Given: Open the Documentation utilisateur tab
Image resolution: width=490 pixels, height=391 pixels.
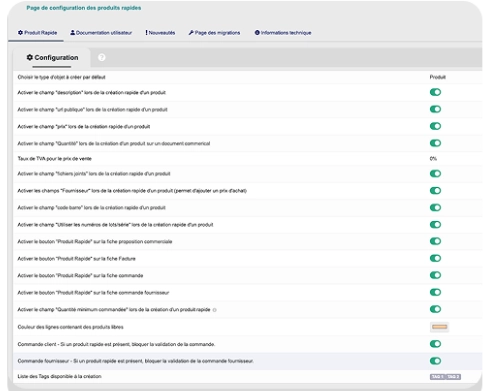Looking at the screenshot, I should pyautogui.click(x=101, y=33).
